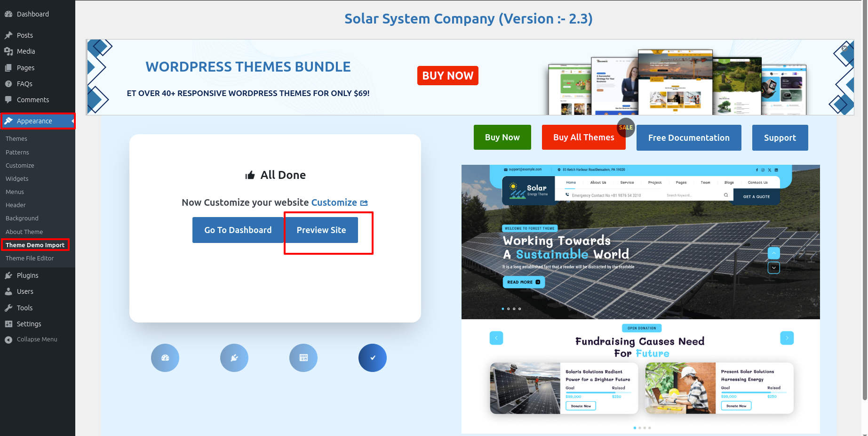
Task: Click the Plugins plug icon
Action: coord(8,275)
